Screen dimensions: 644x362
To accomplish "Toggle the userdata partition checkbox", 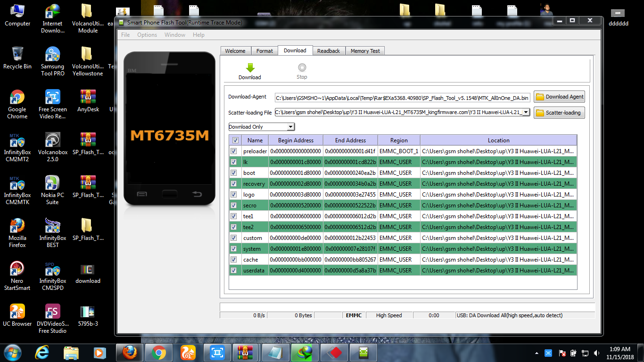I will tap(234, 271).
